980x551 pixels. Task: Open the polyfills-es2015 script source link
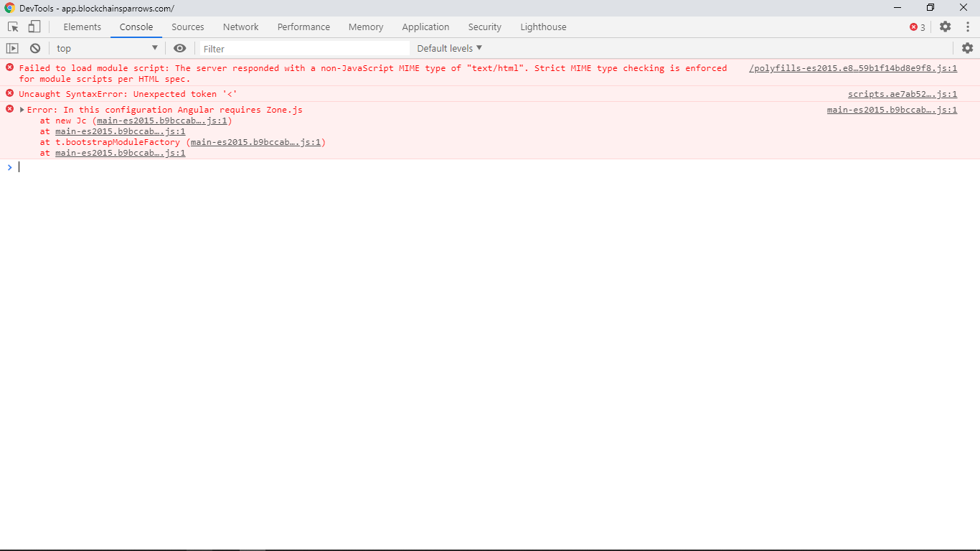853,68
